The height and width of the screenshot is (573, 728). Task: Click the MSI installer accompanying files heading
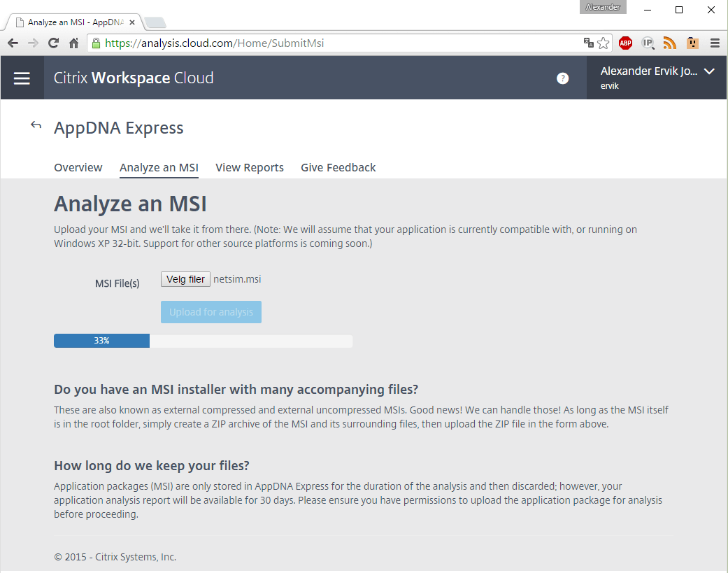(236, 389)
